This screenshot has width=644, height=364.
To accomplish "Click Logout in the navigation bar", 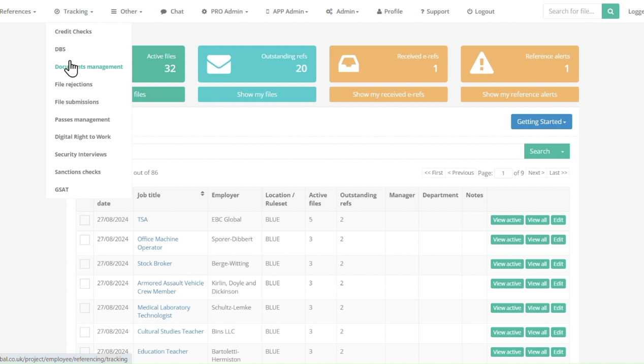I will [x=480, y=11].
